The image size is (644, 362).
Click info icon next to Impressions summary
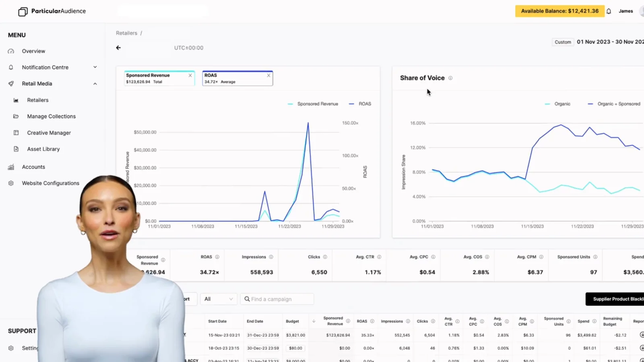271,257
